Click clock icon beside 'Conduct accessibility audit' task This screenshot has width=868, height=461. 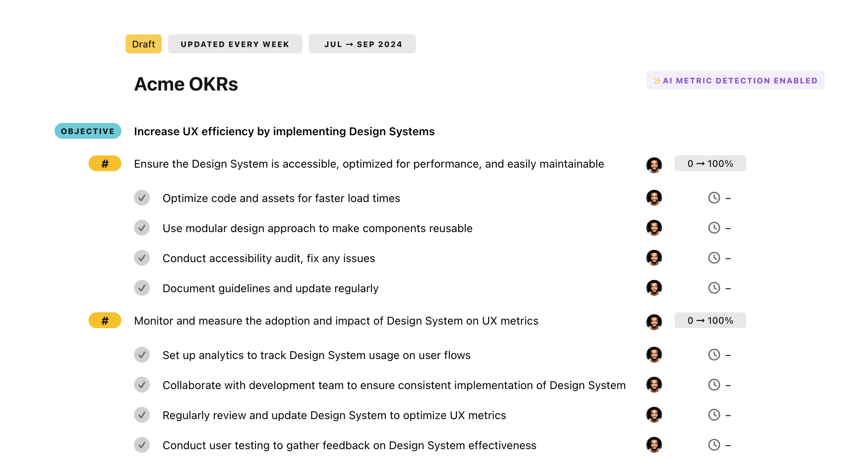[714, 258]
